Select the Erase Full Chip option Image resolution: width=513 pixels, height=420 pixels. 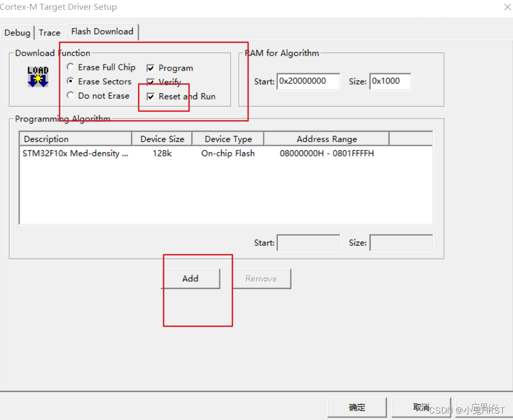point(70,67)
